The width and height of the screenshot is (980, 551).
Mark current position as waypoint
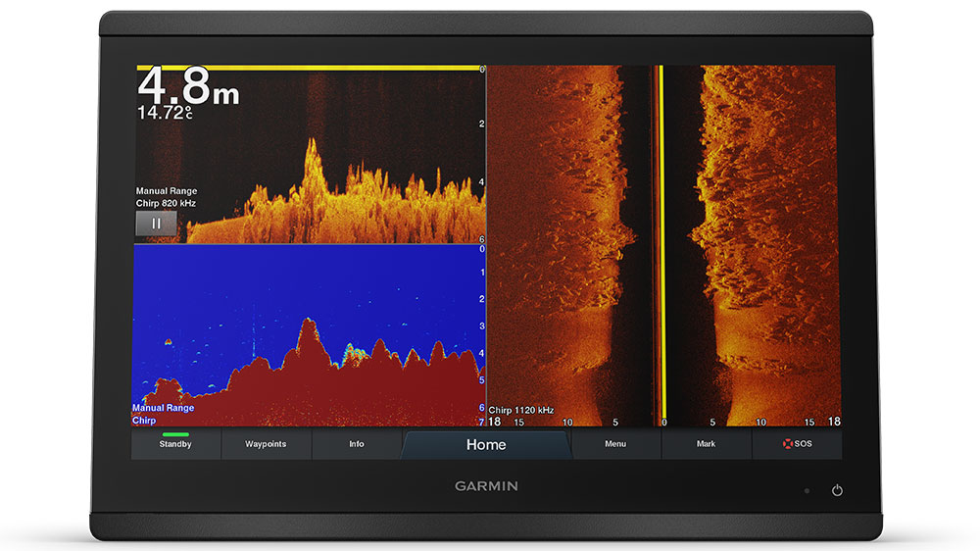[x=706, y=444]
